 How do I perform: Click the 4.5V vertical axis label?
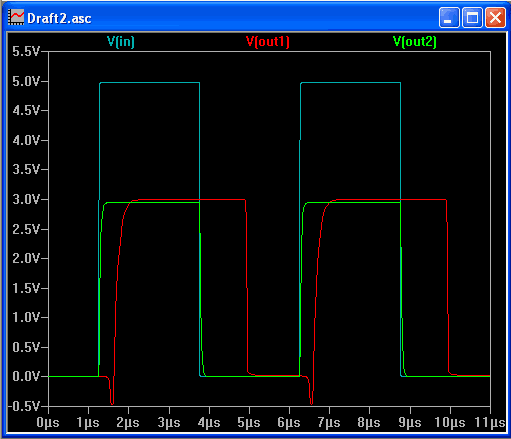click(26, 110)
